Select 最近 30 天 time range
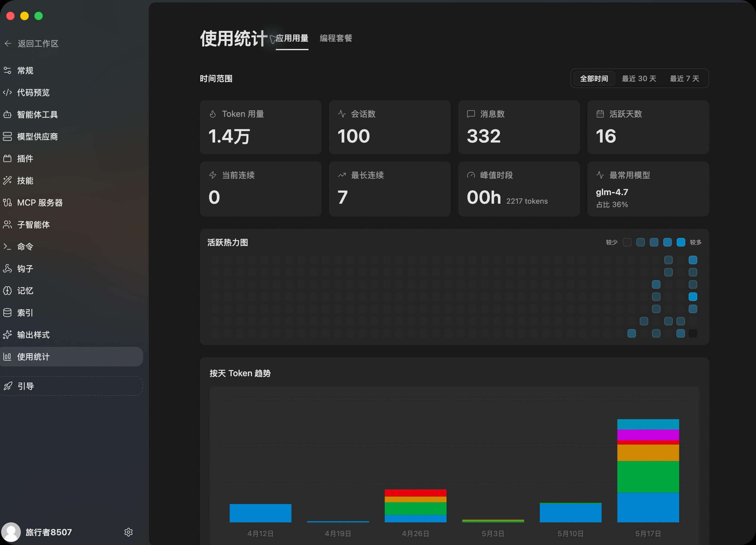The width and height of the screenshot is (756, 545). click(x=639, y=79)
